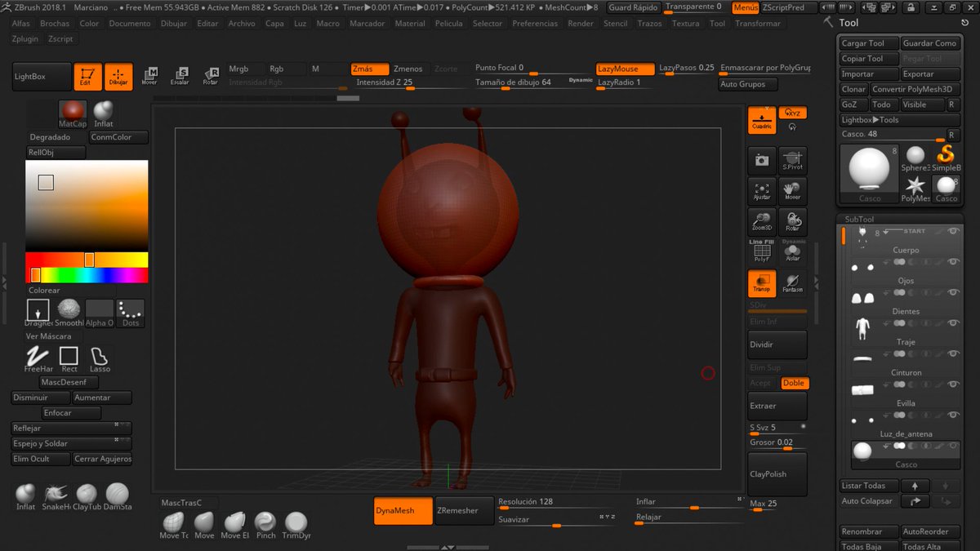The height and width of the screenshot is (551, 980).
Task: Choose the Move Elastic brush
Action: (234, 525)
